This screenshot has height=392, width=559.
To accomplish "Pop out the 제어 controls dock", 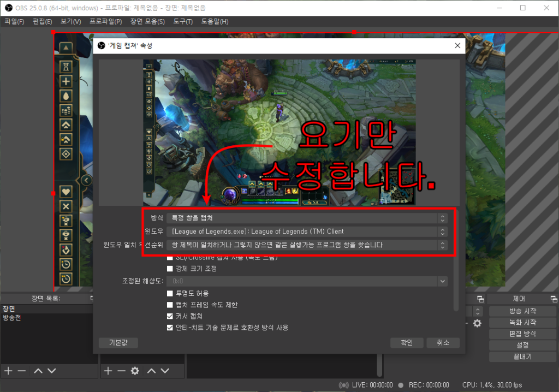I will click(554, 299).
